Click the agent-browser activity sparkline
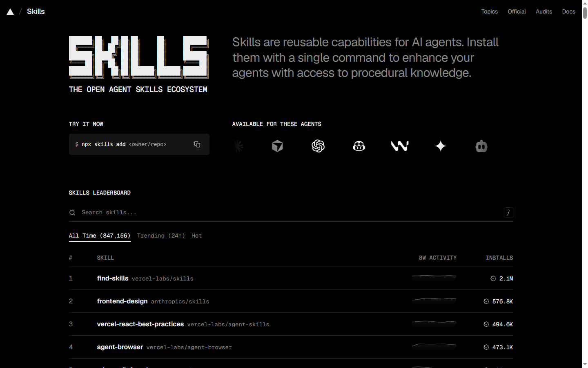The height and width of the screenshot is (368, 588). click(434, 347)
